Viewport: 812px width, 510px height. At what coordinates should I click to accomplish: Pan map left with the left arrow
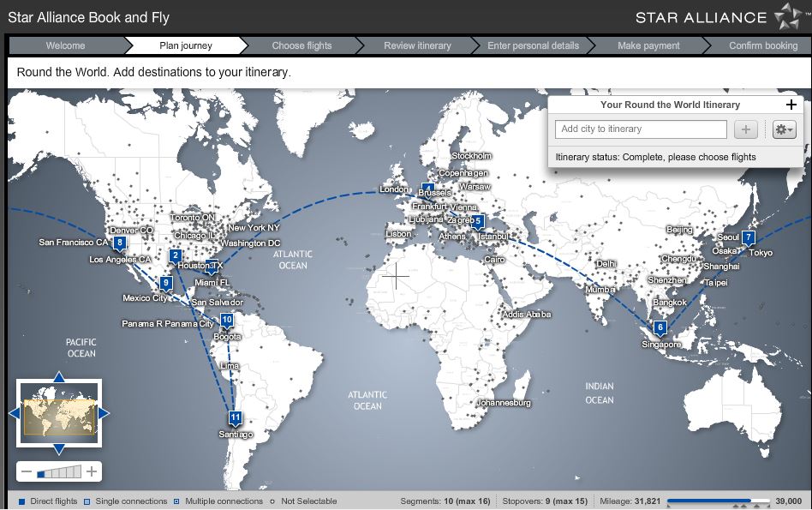(15, 413)
